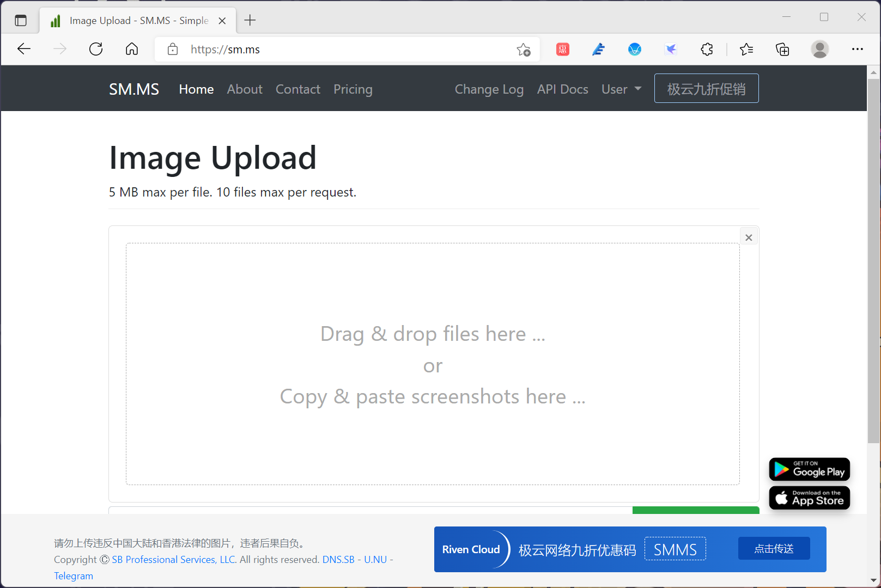Viewport: 881px width, 588px height.
Task: Switch to the Pricing page
Action: point(353,89)
